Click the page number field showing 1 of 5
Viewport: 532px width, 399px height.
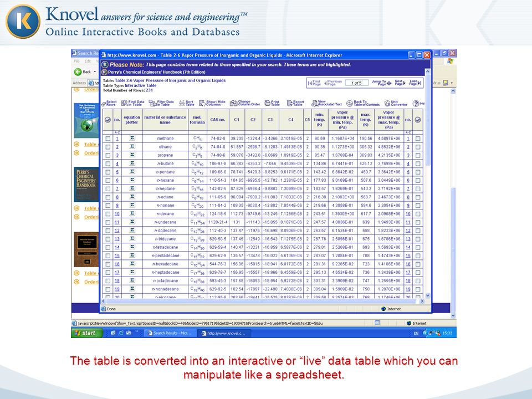tap(356, 83)
